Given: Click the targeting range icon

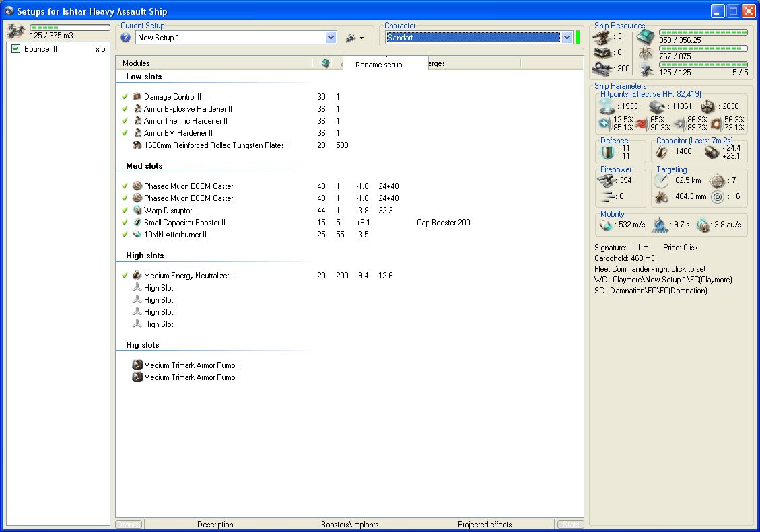Looking at the screenshot, I should point(661,180).
